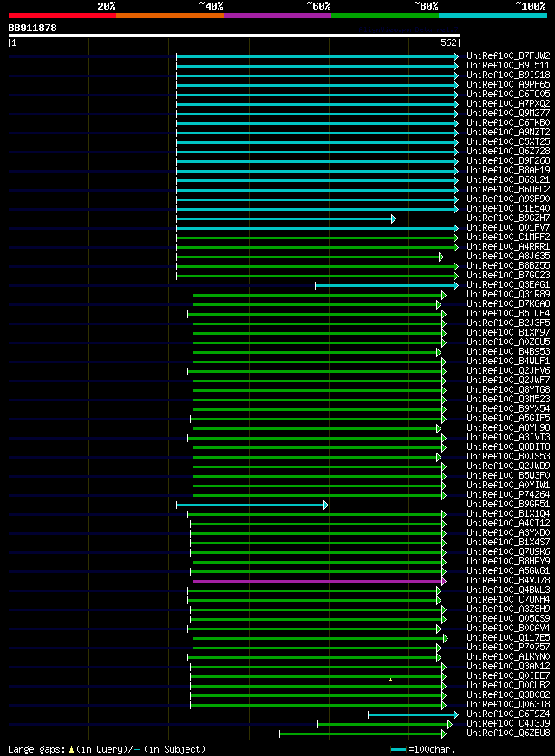Select UniRef100_B4VJ78 hit name
This screenshot has height=756, width=555.
pyautogui.click(x=508, y=580)
